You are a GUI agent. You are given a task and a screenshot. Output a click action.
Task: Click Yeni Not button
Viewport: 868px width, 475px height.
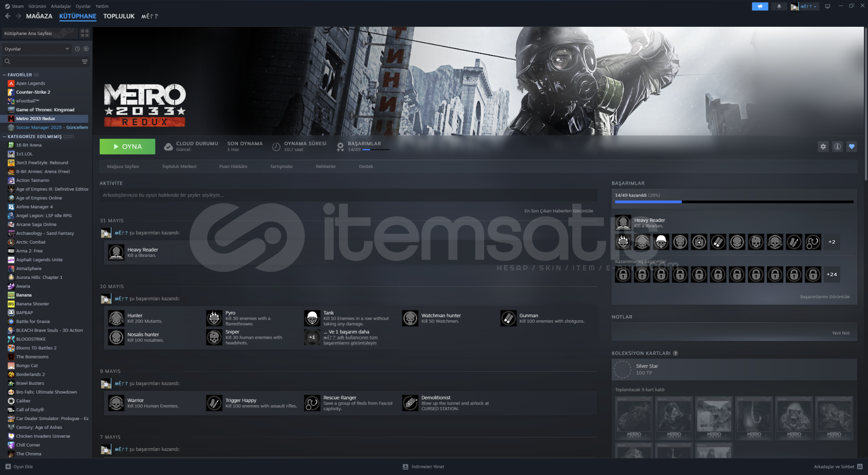coord(840,333)
